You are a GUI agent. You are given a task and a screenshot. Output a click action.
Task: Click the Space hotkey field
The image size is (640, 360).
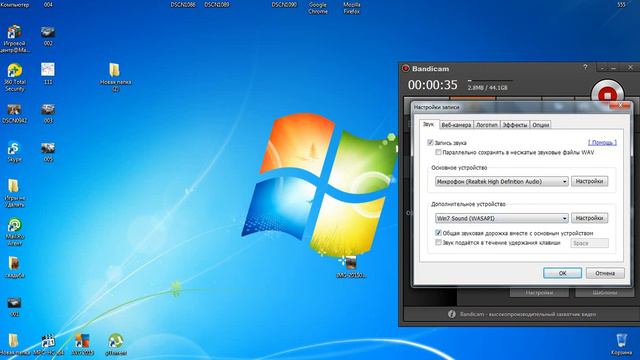click(x=589, y=243)
